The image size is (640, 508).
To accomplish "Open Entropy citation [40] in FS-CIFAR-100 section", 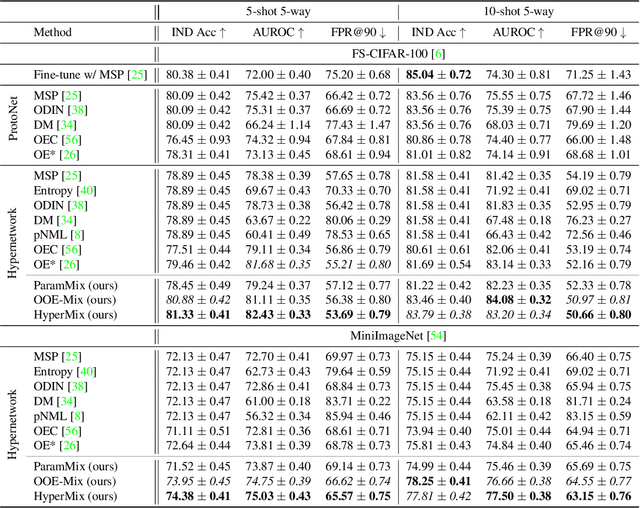I will point(87,191).
